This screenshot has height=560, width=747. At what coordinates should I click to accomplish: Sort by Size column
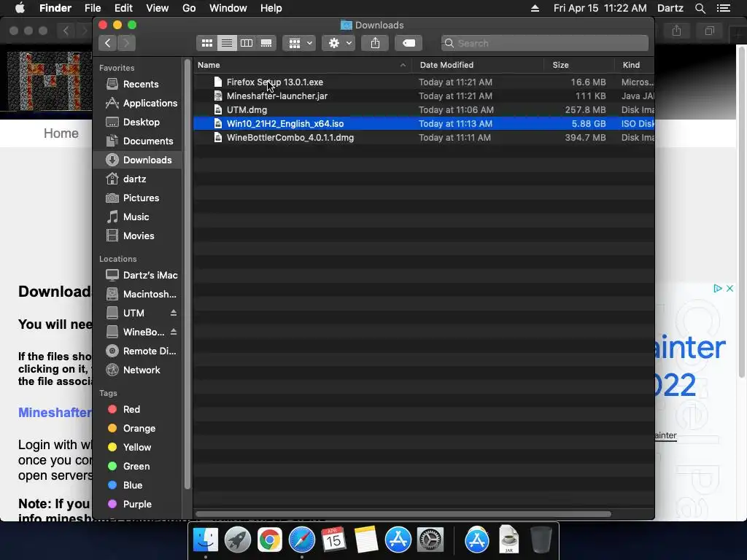point(578,65)
